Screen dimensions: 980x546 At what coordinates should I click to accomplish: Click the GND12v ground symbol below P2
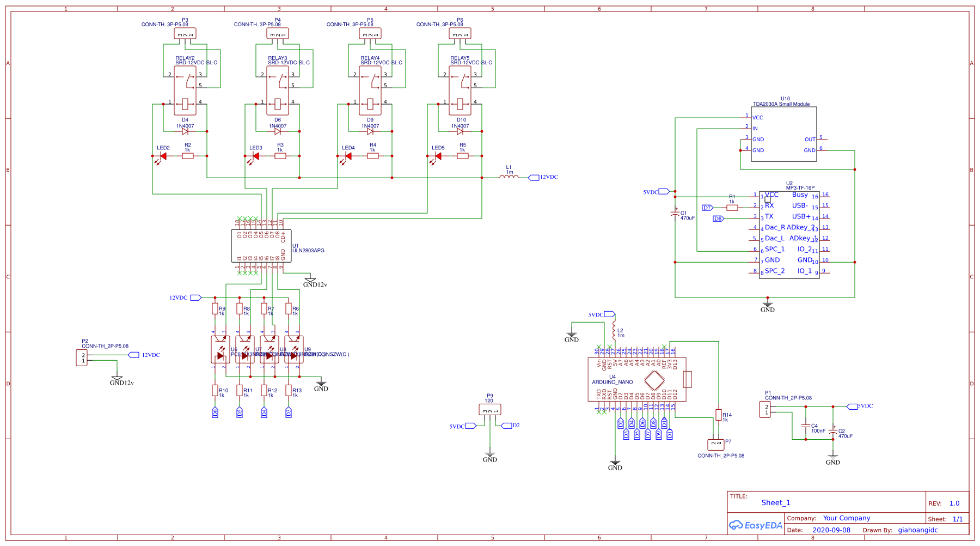(116, 378)
